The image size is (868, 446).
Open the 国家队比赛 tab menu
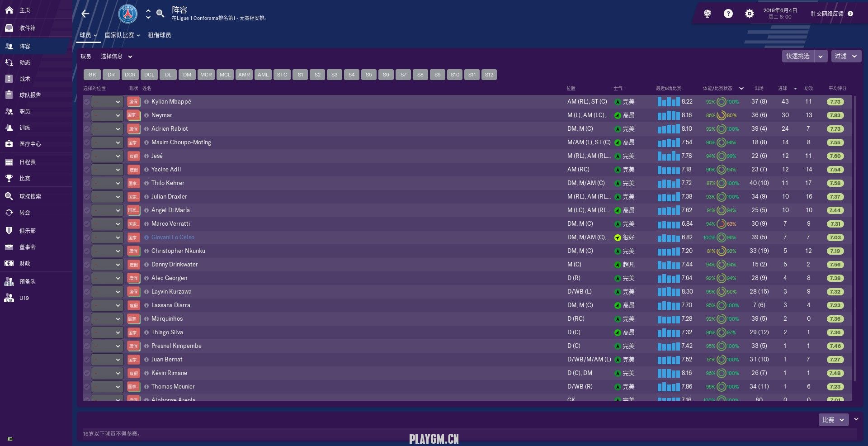122,35
